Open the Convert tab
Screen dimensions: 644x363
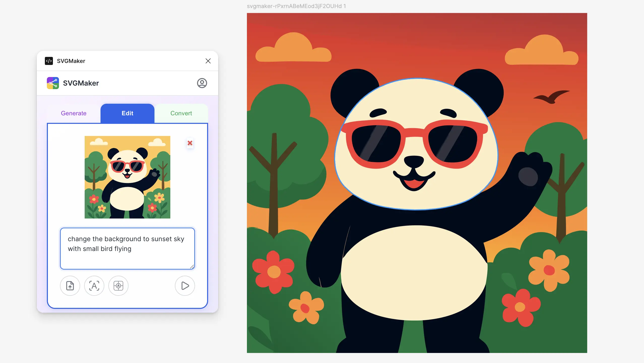181,113
